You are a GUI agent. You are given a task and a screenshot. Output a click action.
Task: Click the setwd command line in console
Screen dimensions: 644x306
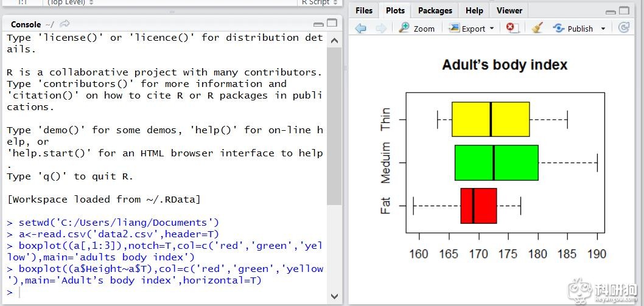pos(113,223)
